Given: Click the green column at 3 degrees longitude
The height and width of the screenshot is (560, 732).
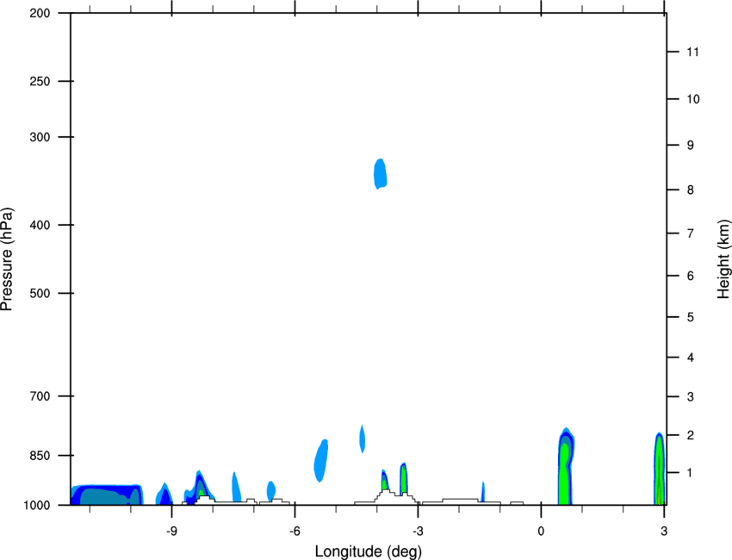Looking at the screenshot, I should [x=659, y=470].
